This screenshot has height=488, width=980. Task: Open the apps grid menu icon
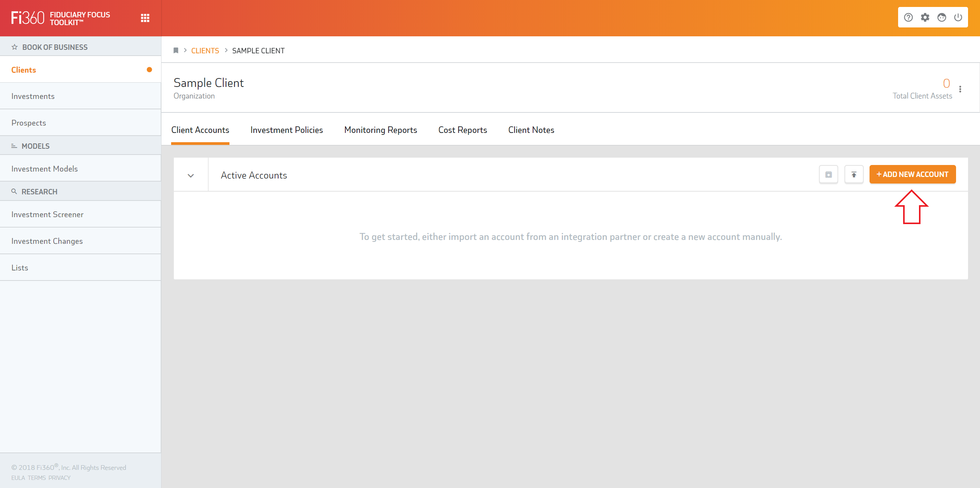pyautogui.click(x=145, y=18)
